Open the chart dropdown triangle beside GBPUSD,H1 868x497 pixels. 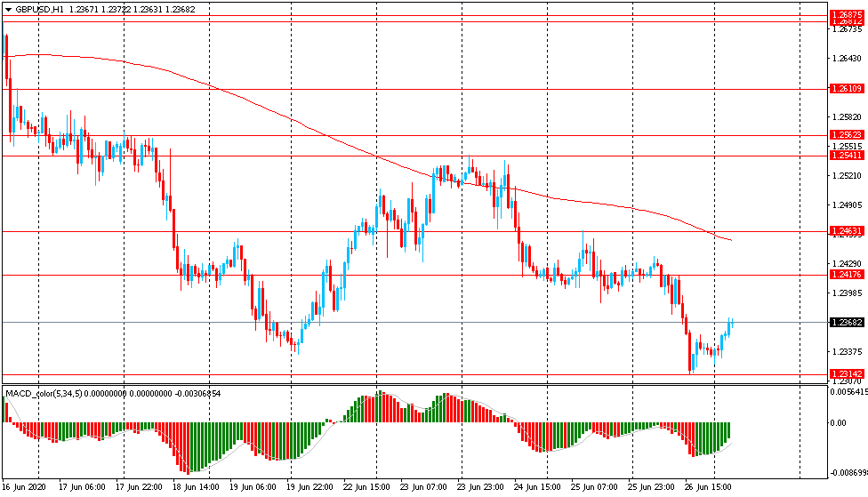point(8,10)
